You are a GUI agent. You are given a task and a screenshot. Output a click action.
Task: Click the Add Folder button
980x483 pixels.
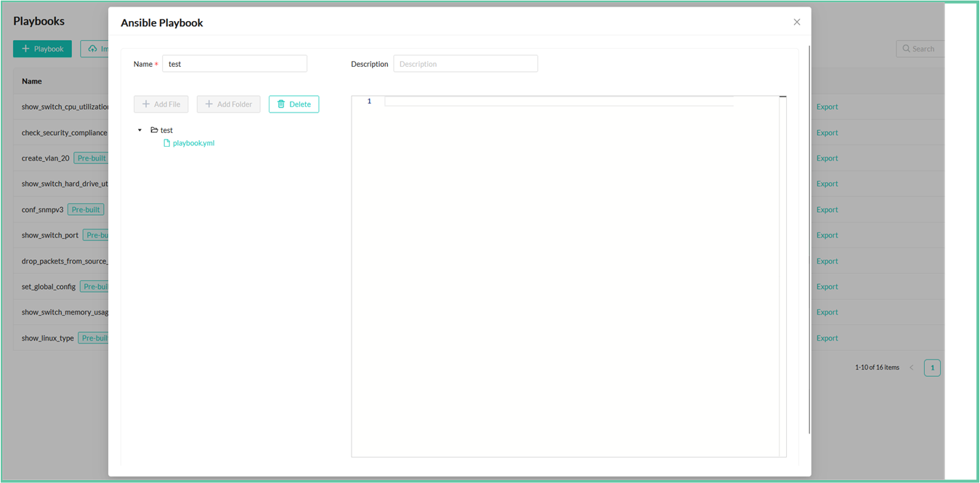pos(228,105)
